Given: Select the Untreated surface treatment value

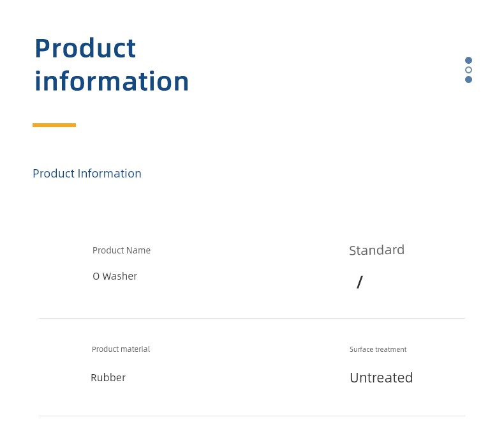Looking at the screenshot, I should click(382, 378).
